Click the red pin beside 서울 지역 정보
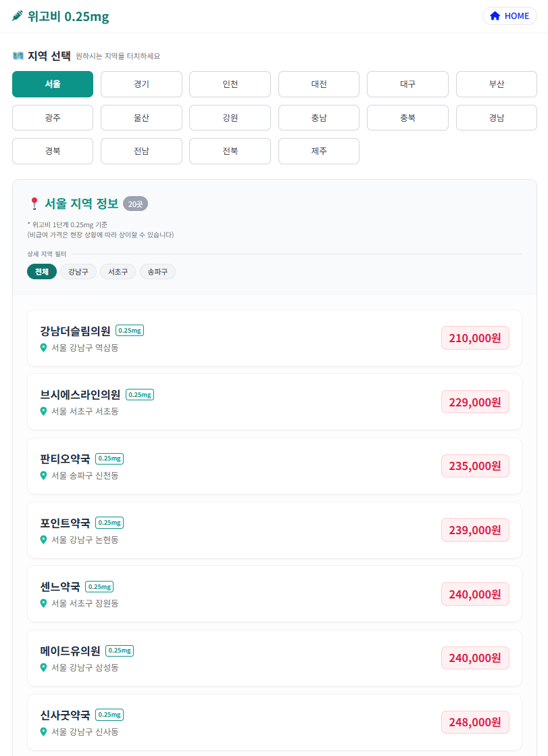The image size is (548, 756). pyautogui.click(x=34, y=204)
